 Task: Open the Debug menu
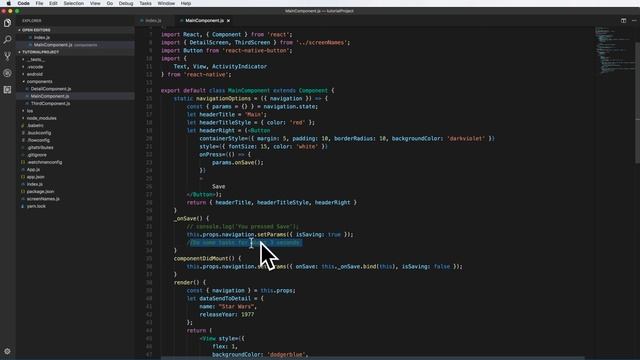click(x=126, y=3)
